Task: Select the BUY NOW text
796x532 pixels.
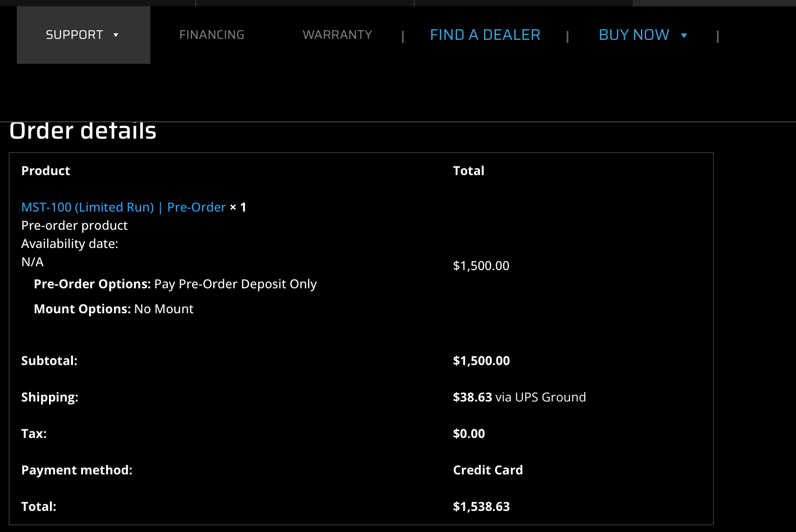Action: click(634, 35)
